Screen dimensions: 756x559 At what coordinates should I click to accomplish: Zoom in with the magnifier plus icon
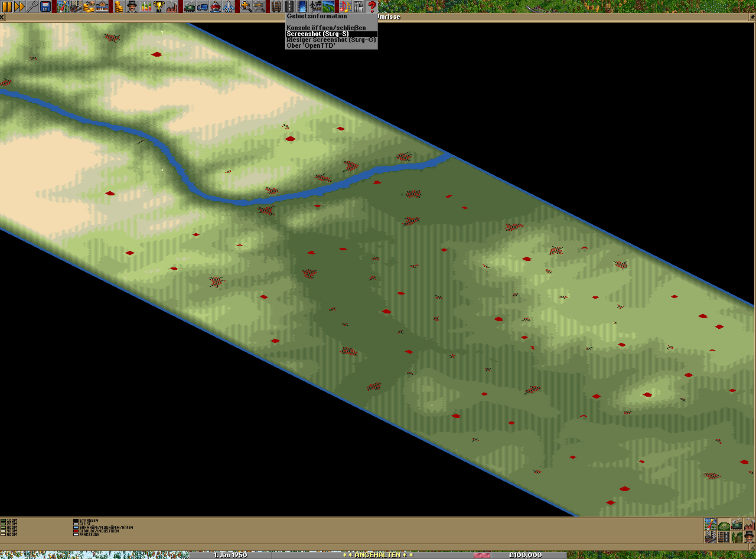(246, 6)
